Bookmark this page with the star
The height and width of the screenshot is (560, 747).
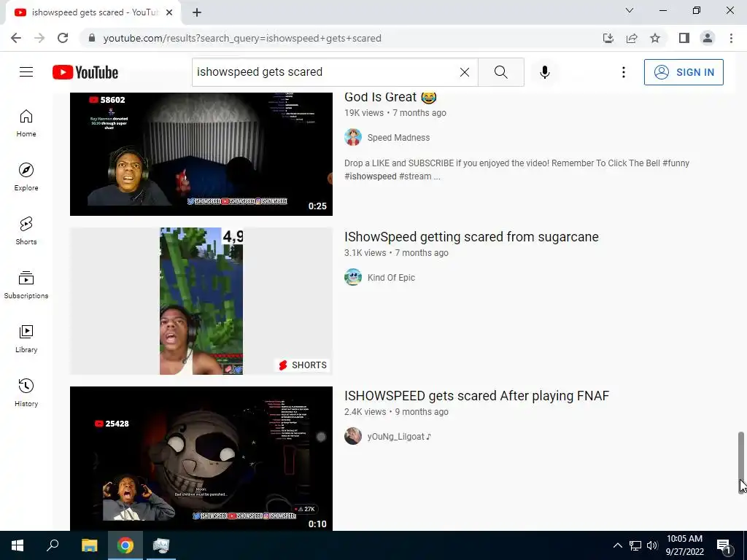pyautogui.click(x=655, y=38)
